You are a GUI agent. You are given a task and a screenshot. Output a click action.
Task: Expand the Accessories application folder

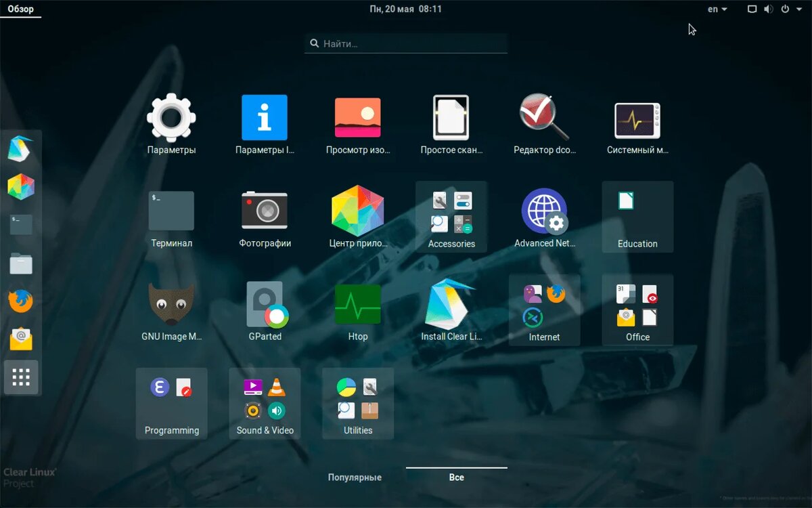coord(451,209)
